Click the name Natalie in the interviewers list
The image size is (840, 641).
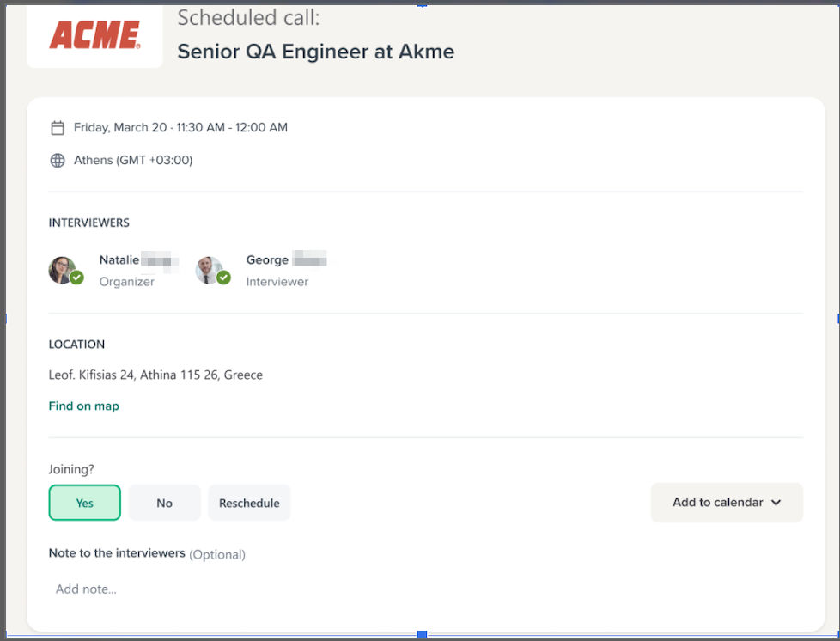(119, 260)
